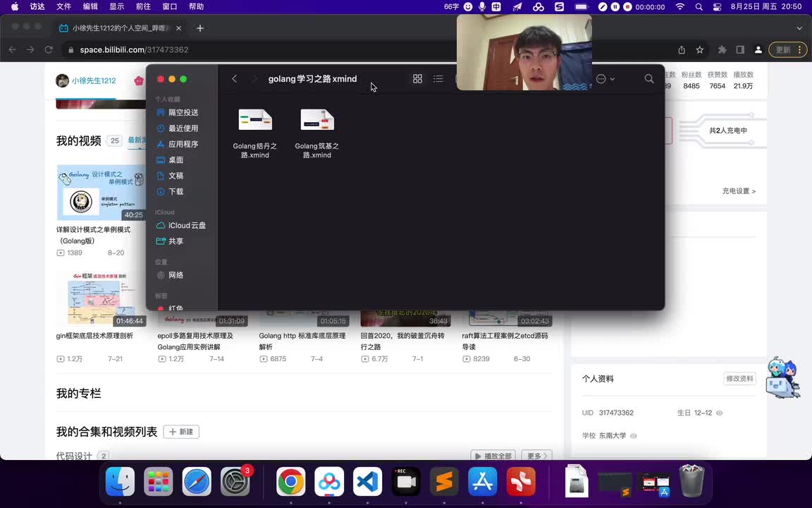
Task: Open the 小徐先生1212 profile link
Action: pos(94,80)
